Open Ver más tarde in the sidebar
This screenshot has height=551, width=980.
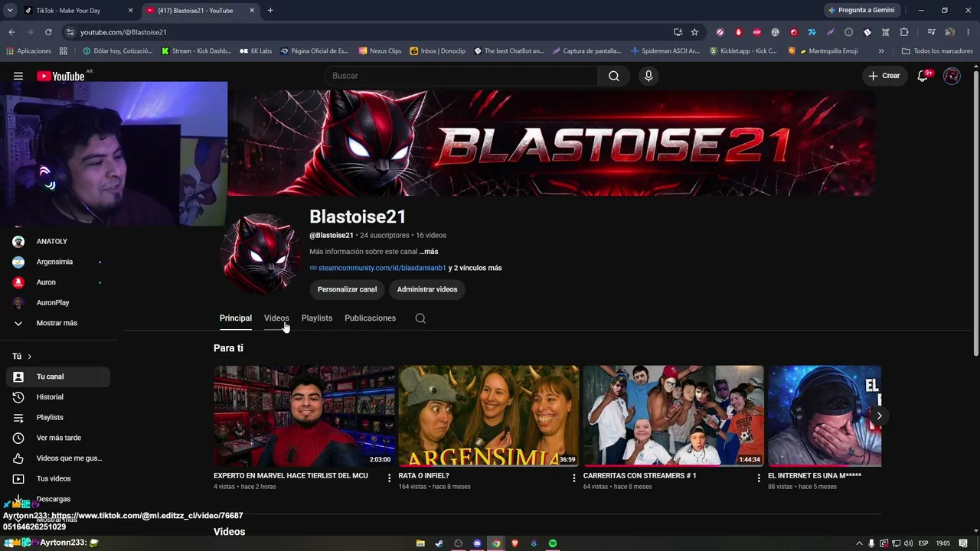(x=58, y=438)
